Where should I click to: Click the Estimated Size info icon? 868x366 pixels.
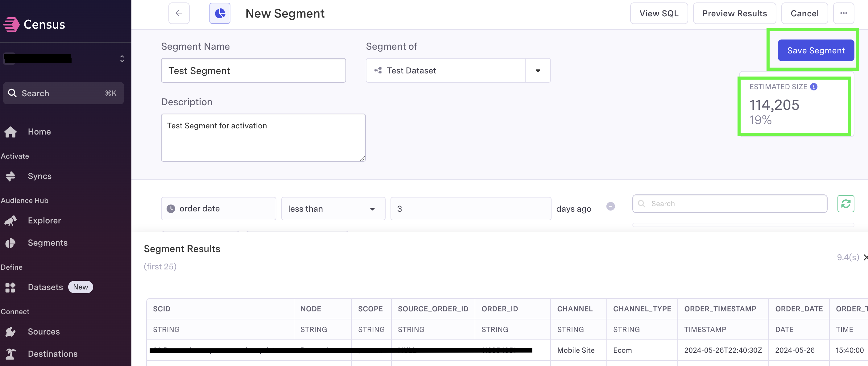point(814,87)
